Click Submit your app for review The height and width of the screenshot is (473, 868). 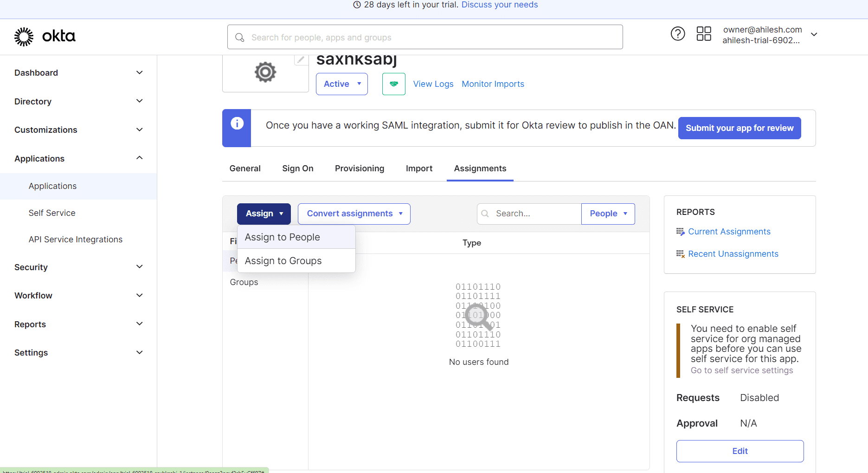tap(739, 128)
